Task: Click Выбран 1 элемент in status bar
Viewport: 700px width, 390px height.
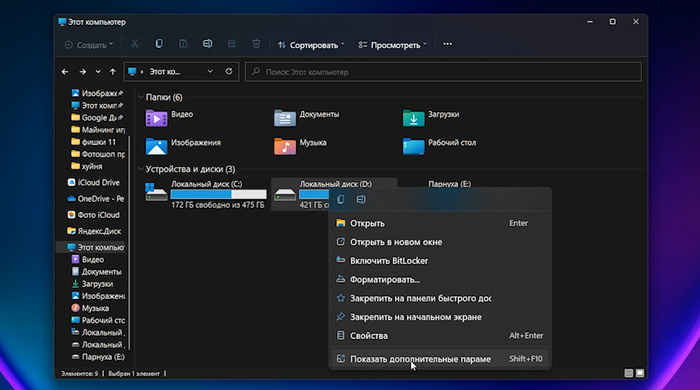Action: coord(134,373)
